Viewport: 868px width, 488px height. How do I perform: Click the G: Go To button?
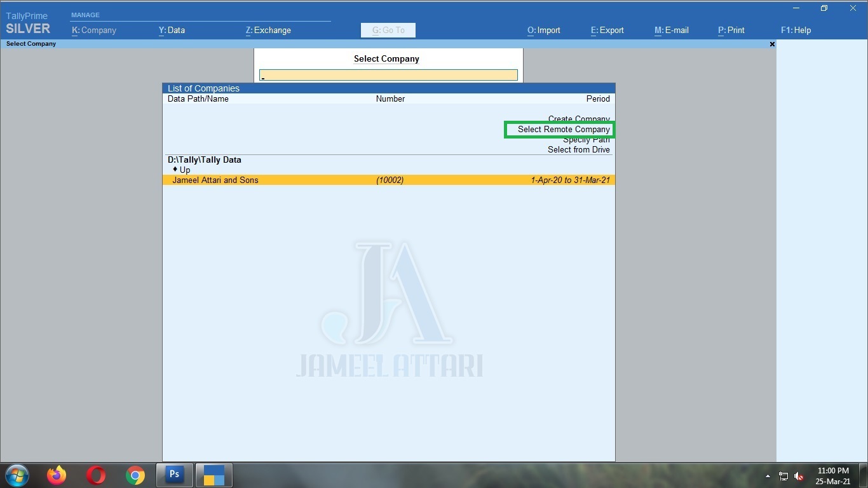point(388,30)
